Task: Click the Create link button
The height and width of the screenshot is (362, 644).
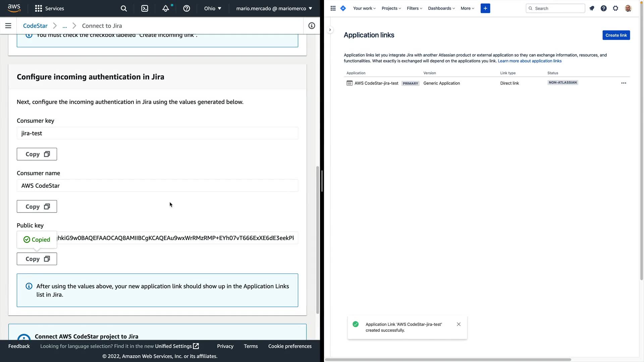Action: click(616, 35)
